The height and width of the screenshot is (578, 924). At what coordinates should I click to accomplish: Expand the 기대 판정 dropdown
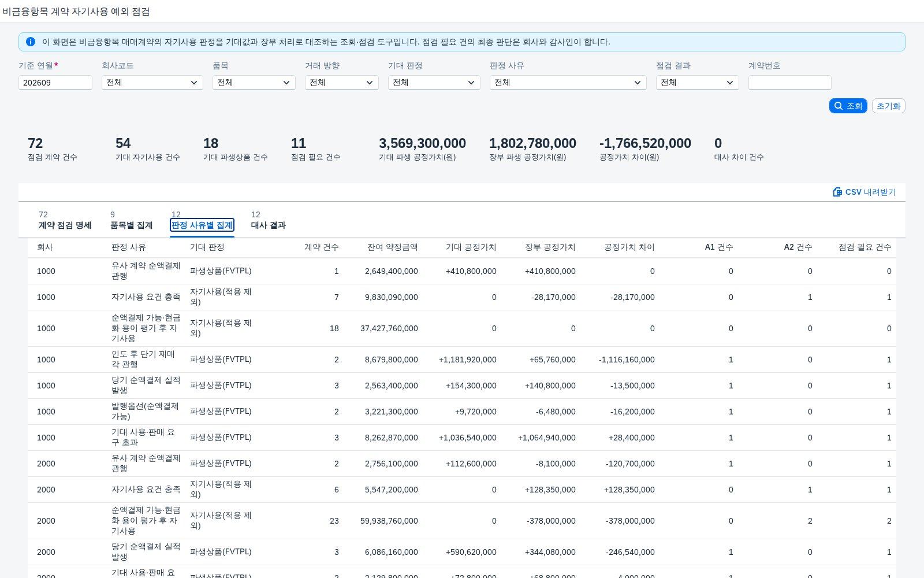(434, 83)
